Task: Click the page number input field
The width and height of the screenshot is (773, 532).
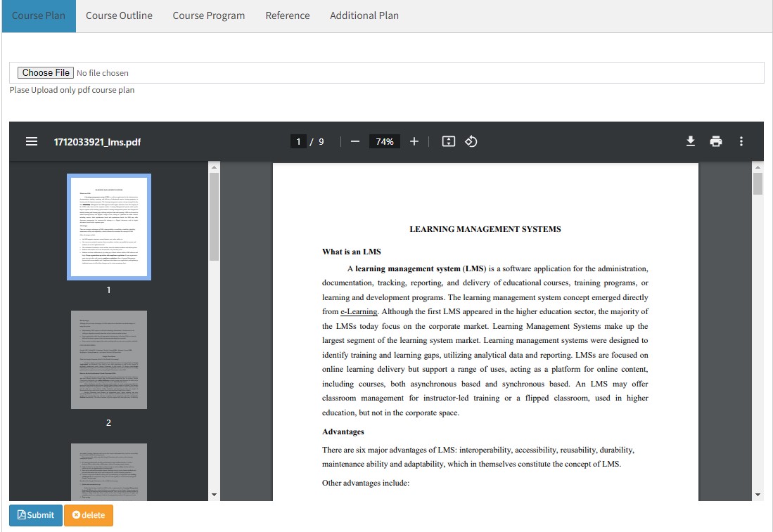Action: pos(299,141)
